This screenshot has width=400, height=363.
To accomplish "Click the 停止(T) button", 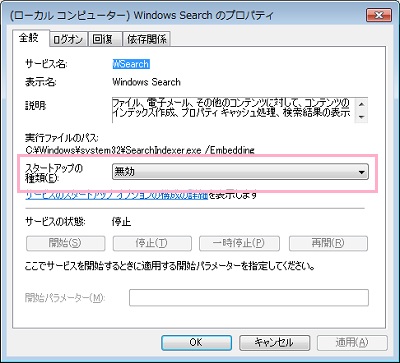I will 152,243.
